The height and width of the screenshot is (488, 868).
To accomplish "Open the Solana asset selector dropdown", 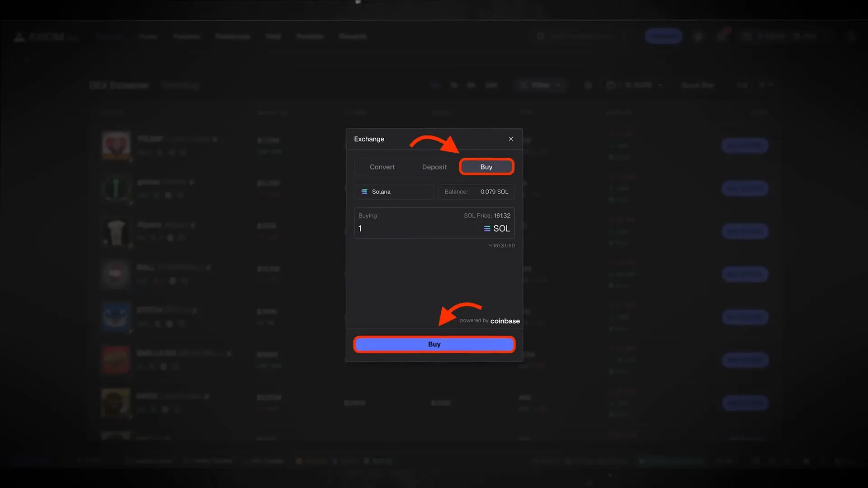I will click(394, 192).
